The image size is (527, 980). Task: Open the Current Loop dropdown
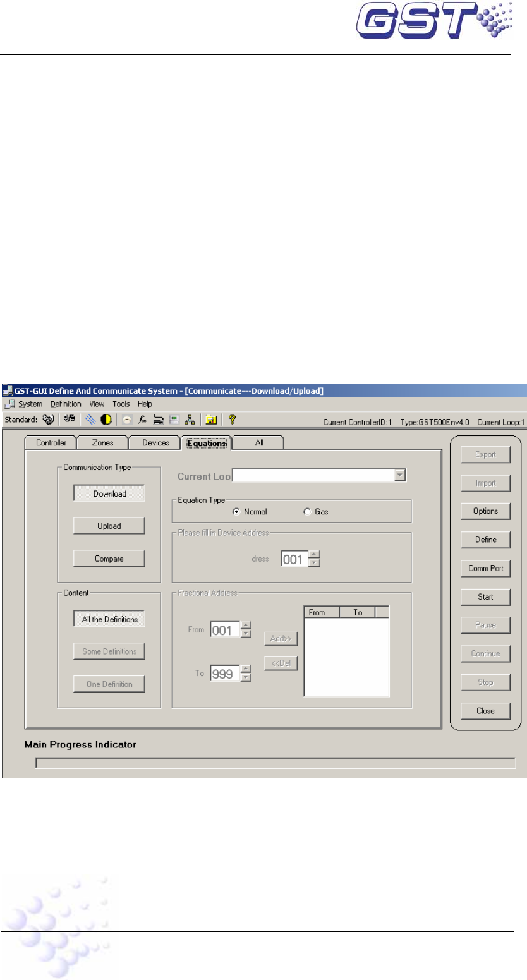click(399, 476)
